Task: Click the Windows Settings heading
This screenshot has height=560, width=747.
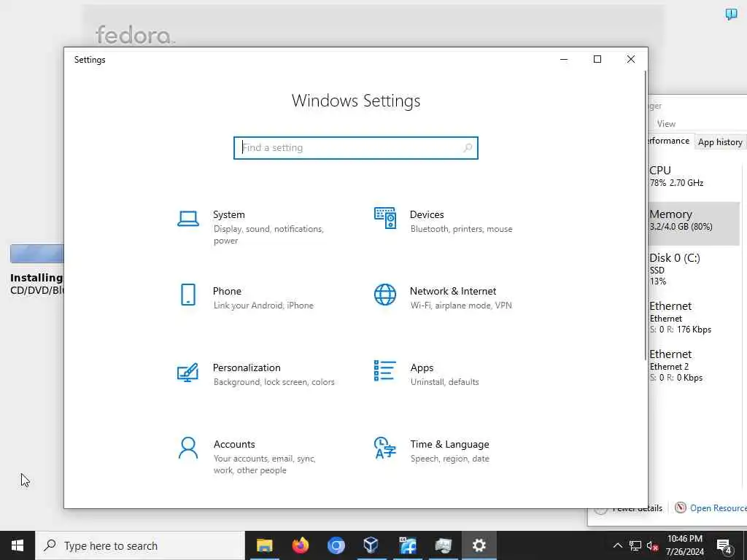Action: pyautogui.click(x=356, y=101)
